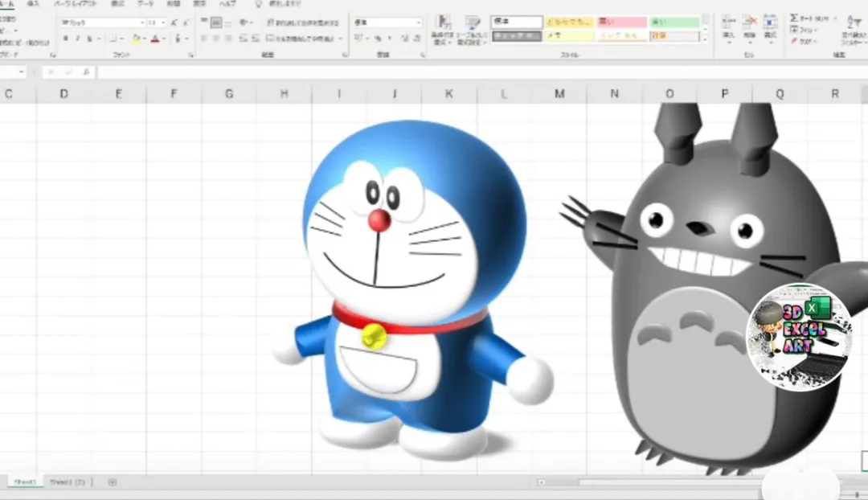Open the Formulas ribbon tab
Screen dimensions: 868x500
click(118, 4)
